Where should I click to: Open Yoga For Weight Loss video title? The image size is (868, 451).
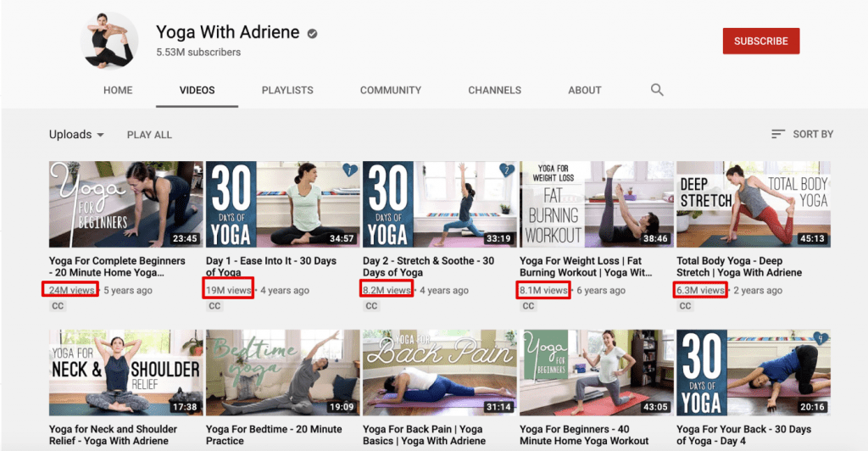tap(586, 267)
